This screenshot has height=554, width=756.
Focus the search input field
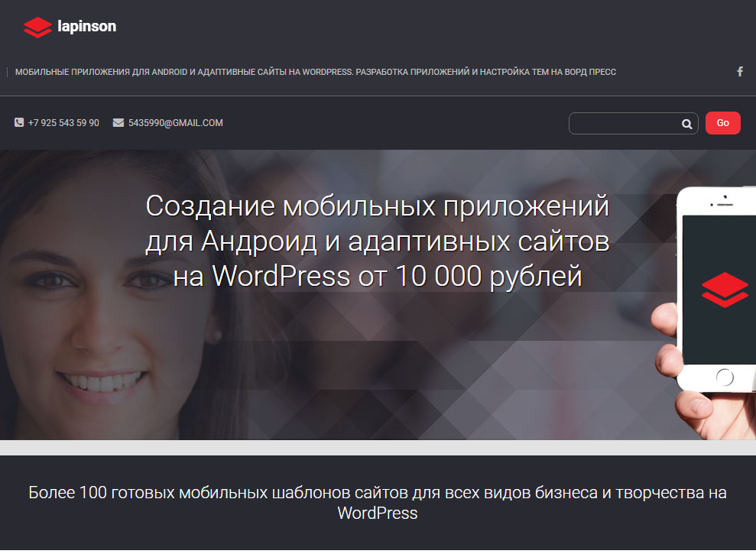(633, 124)
